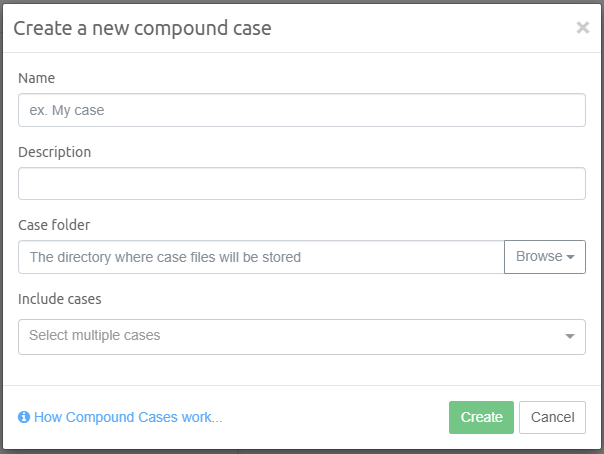
Task: Click the dialog title 'Create a new compound case'
Action: [x=142, y=28]
